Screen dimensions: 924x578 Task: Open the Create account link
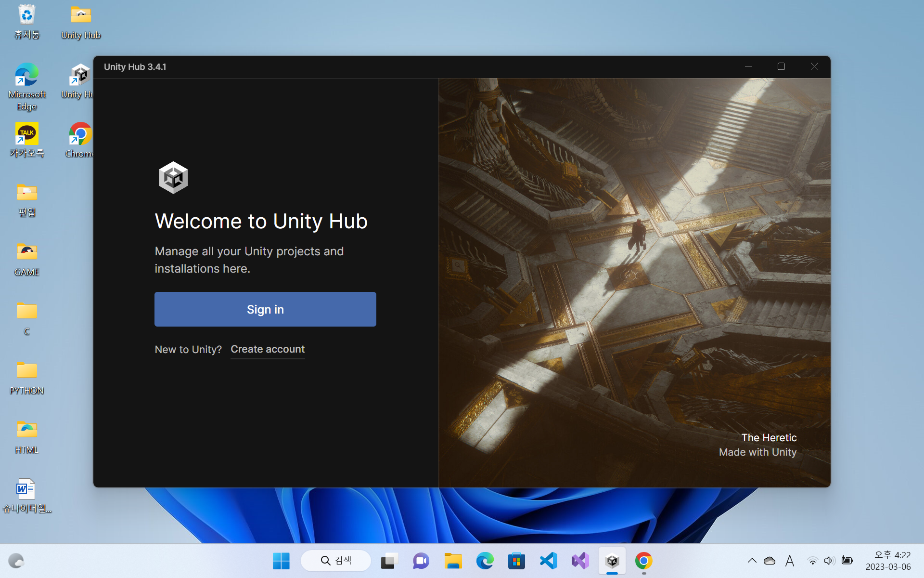point(268,349)
